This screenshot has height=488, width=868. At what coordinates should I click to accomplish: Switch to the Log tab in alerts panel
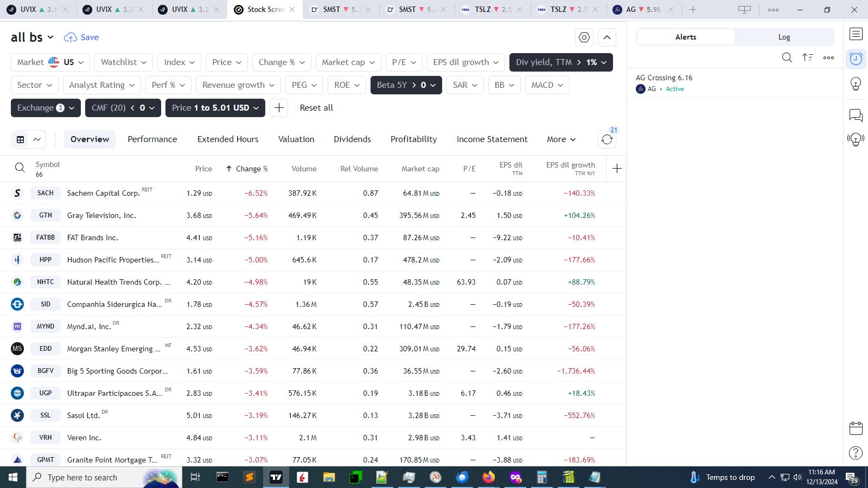784,37
